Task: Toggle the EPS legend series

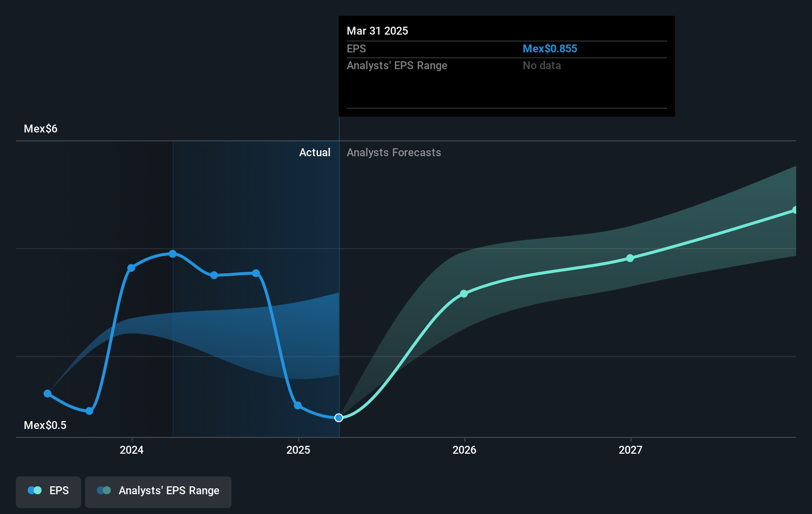Action: (x=48, y=492)
